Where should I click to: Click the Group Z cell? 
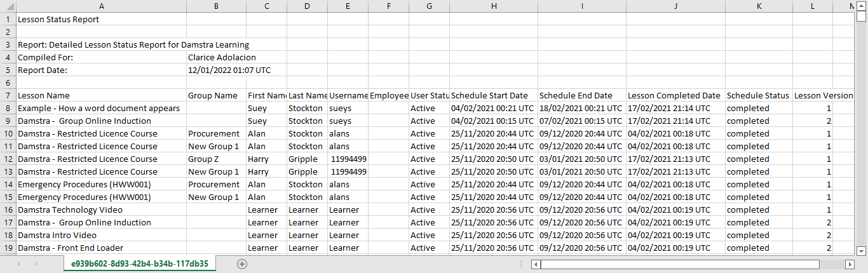[x=216, y=159]
